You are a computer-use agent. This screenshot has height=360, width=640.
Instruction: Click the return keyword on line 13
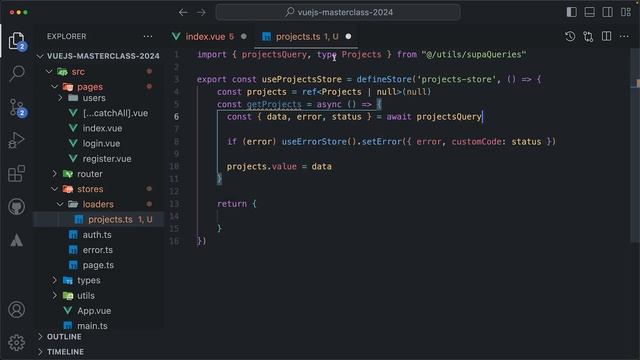click(x=232, y=204)
